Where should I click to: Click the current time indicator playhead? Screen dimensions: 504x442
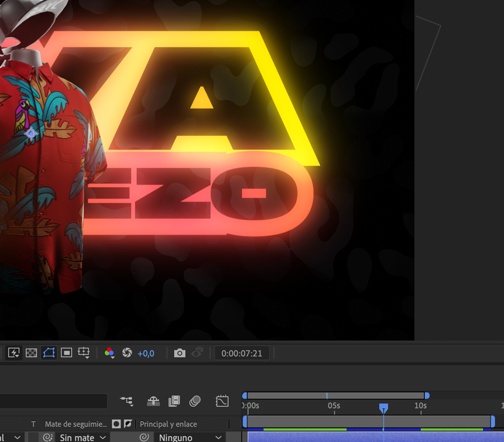click(x=383, y=409)
